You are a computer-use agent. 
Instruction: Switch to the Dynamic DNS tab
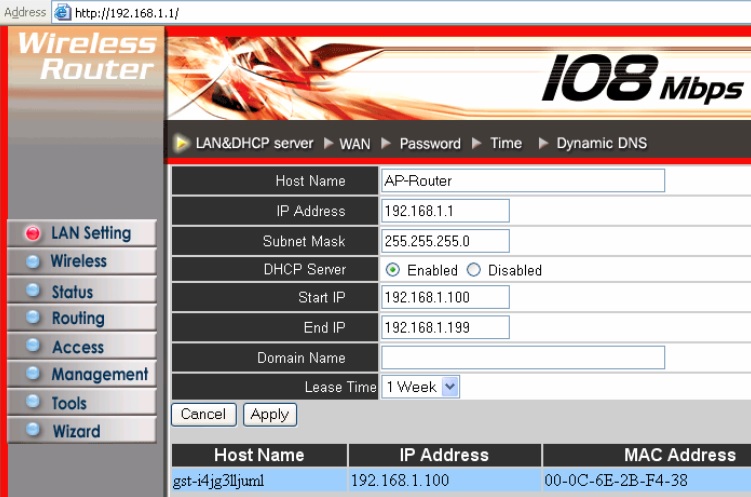click(602, 143)
